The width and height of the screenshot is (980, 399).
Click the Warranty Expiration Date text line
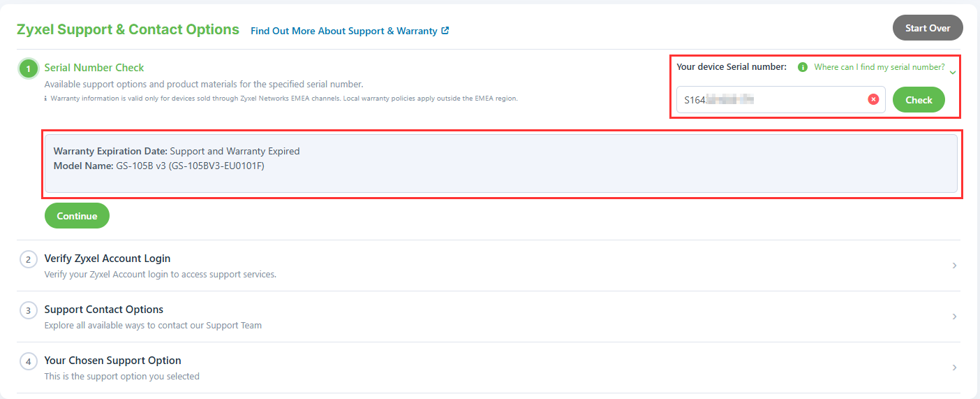[177, 151]
